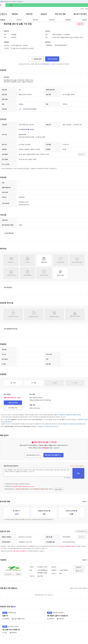The image size is (88, 644).
Task: Click 고용24 입사지원 in 접수 마감일 box
Action: click(13, 403)
